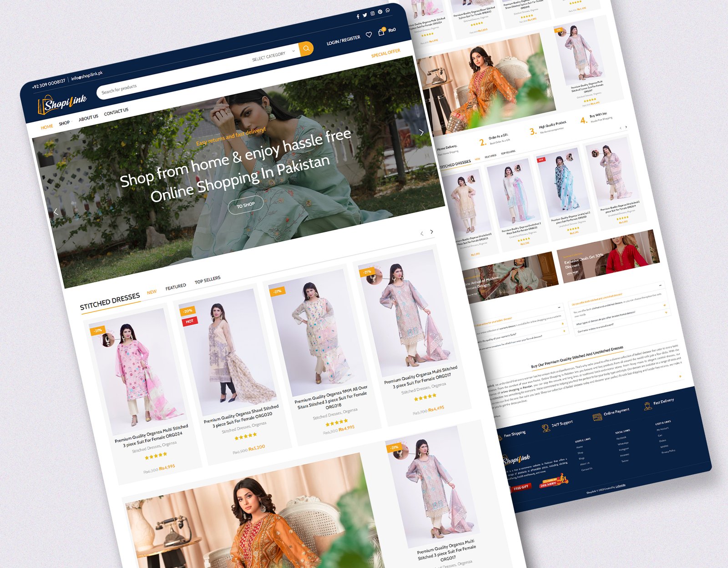Click the next arrow above Stitched Dresses products
The image size is (728, 568).
(x=432, y=232)
